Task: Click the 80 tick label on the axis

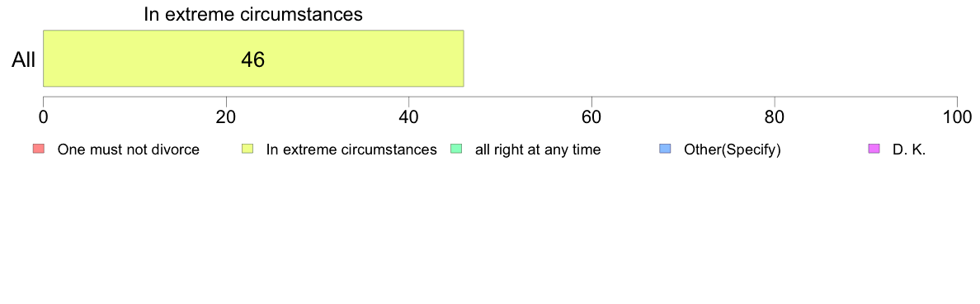Action: point(775,117)
